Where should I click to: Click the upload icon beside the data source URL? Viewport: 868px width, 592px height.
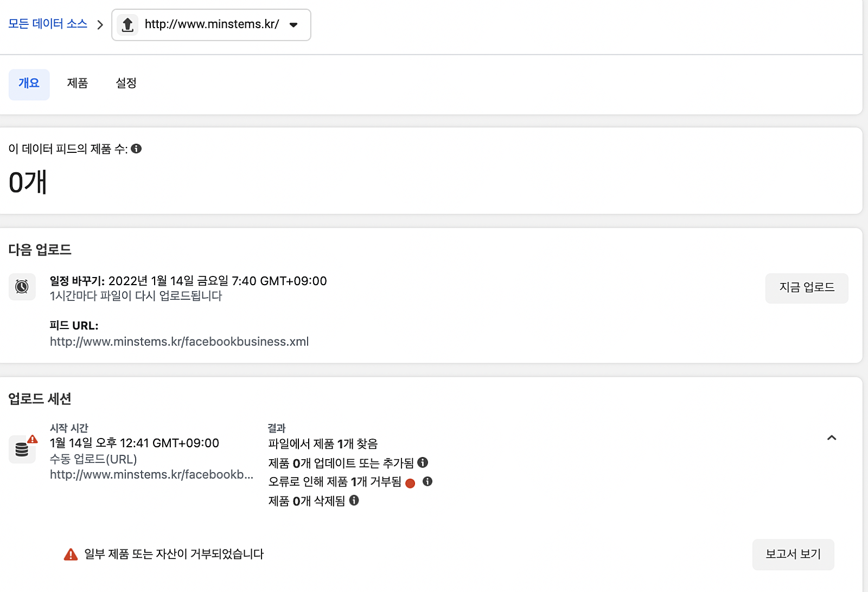[127, 25]
